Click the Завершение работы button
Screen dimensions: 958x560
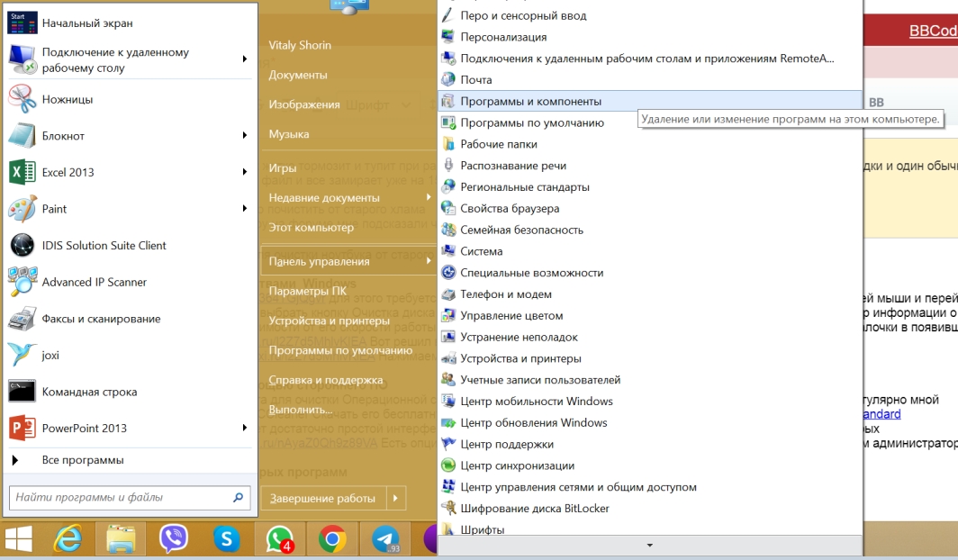[x=321, y=498]
